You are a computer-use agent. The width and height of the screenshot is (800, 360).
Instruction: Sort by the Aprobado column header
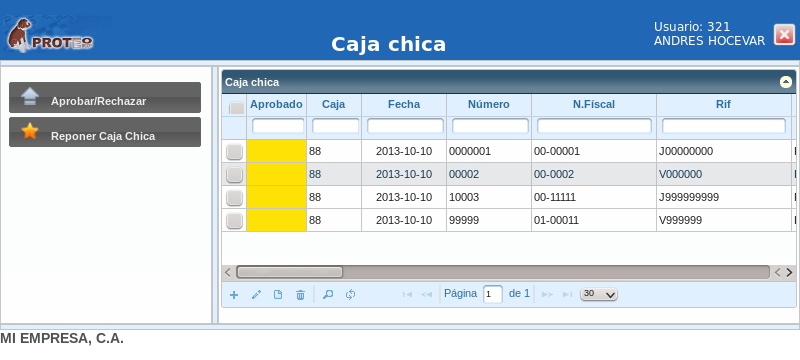[276, 105]
